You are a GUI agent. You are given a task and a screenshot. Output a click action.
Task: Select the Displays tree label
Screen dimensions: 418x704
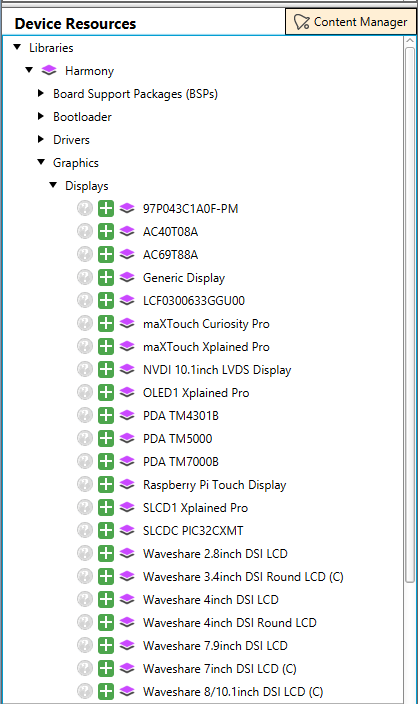coord(87,185)
